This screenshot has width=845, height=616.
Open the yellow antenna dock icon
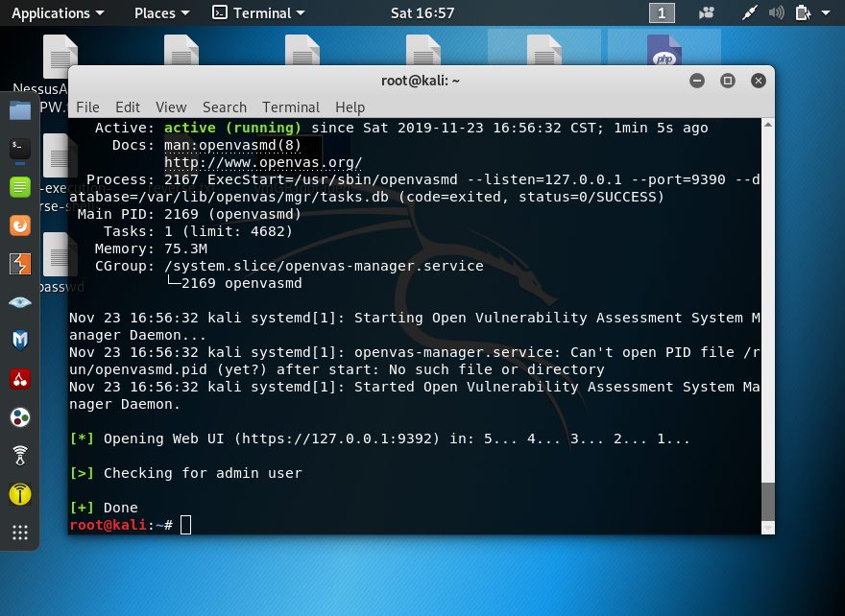click(20, 494)
